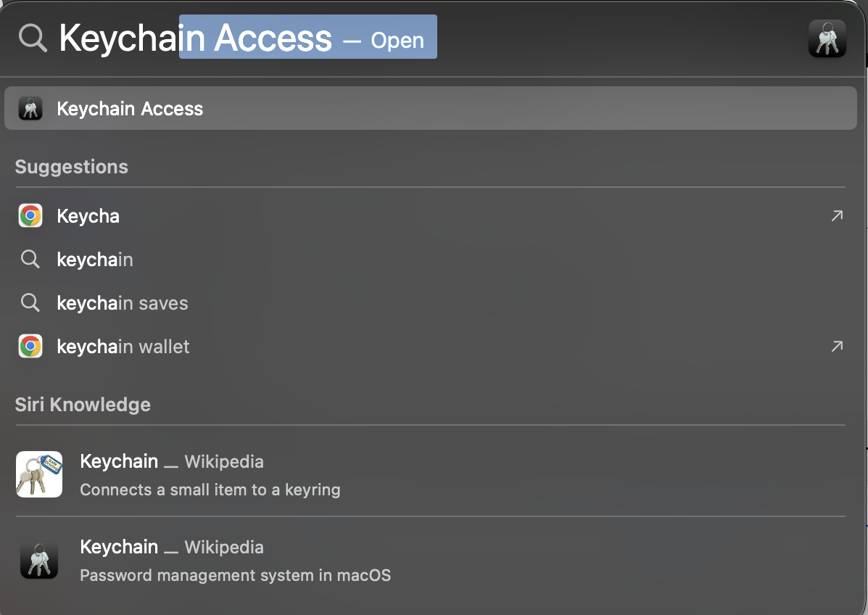Open the arrow on the Keycha suggestion

pos(837,215)
